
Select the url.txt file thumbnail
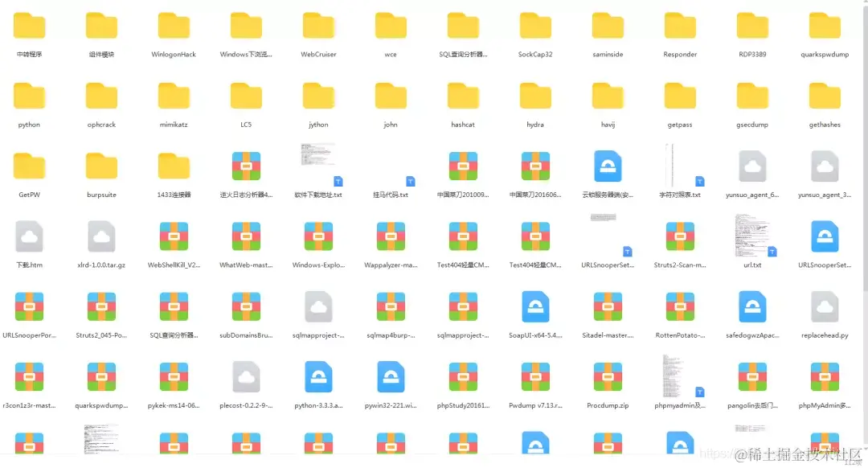755,235
